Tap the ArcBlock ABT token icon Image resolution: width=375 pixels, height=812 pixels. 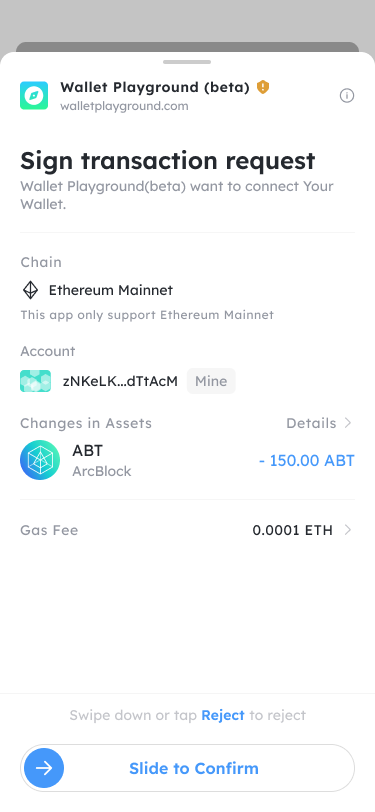coord(40,460)
